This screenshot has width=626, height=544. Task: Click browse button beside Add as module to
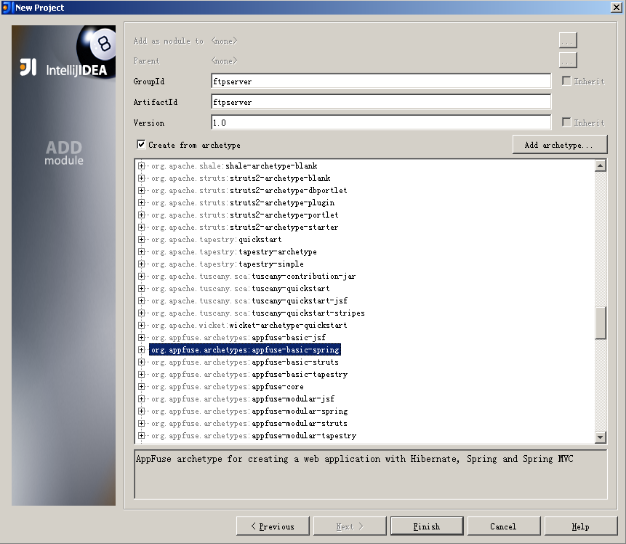[568, 40]
